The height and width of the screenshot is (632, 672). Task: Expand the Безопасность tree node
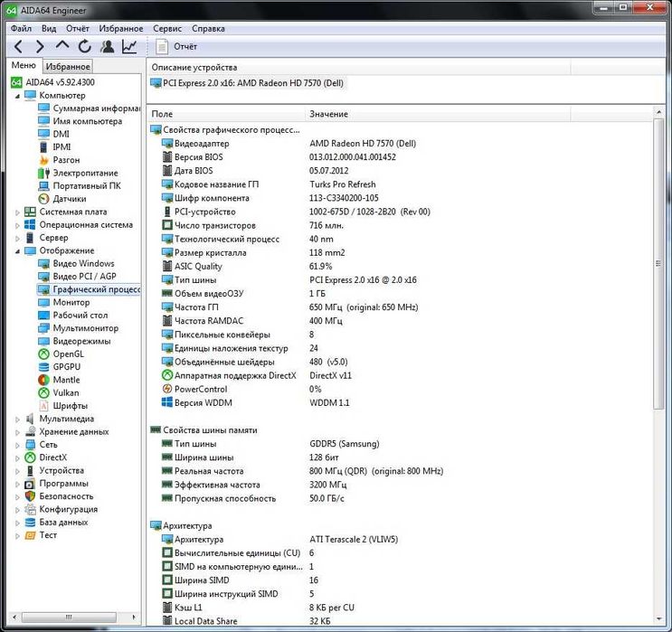(17, 497)
